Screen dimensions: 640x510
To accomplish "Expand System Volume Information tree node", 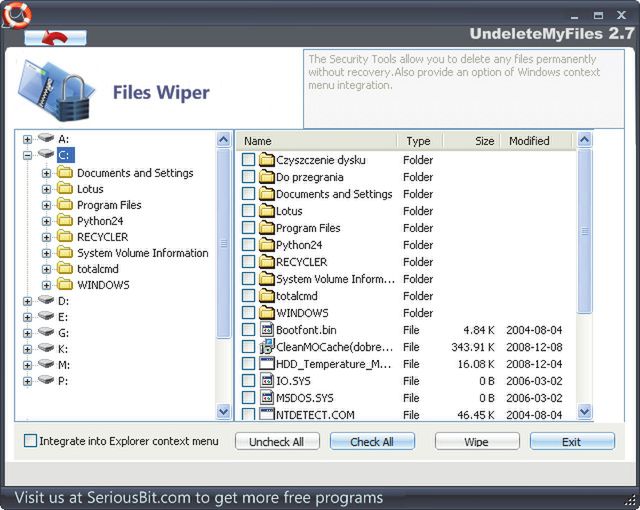I will (x=47, y=253).
